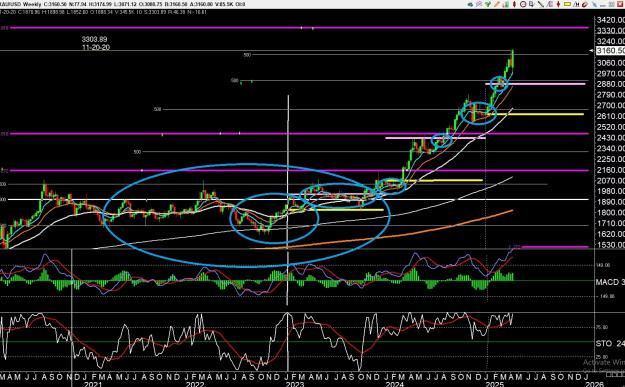Click the 2700.00 price axis label
625x387 pixels.
click(610, 106)
